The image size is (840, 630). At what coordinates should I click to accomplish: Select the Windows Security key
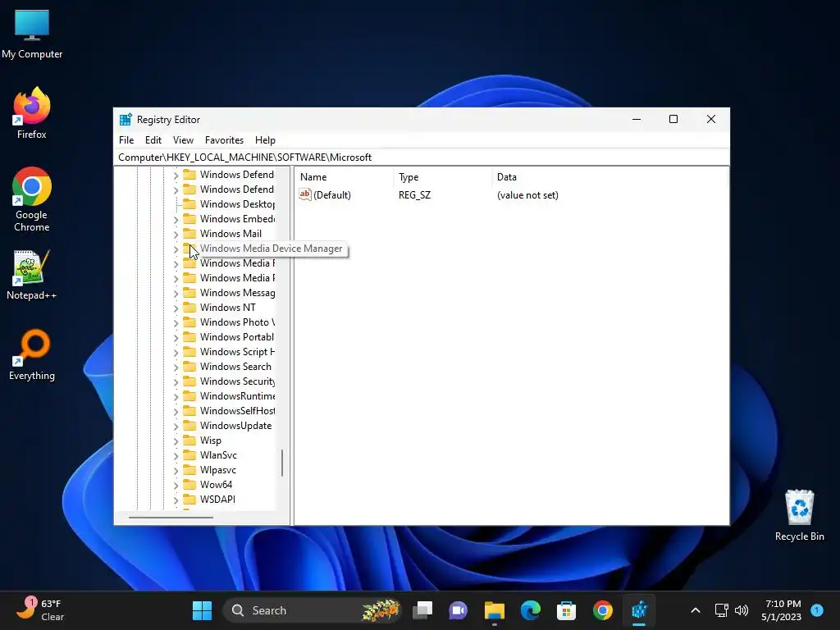237,381
